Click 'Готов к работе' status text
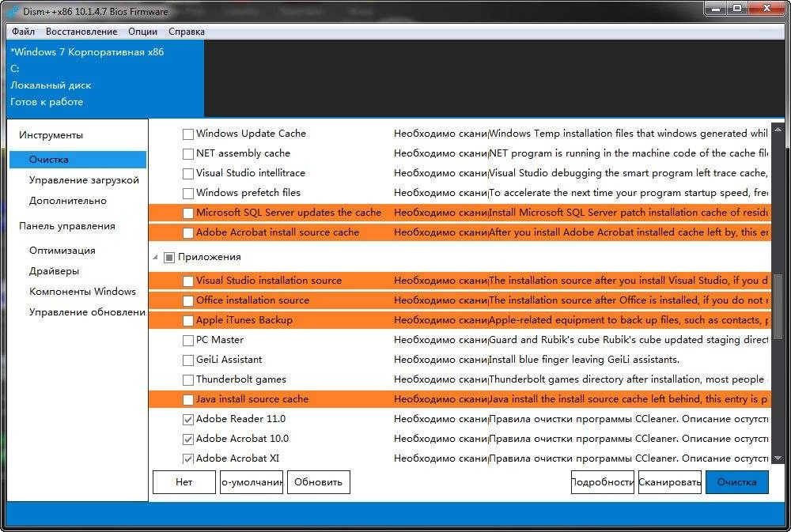 click(x=47, y=102)
